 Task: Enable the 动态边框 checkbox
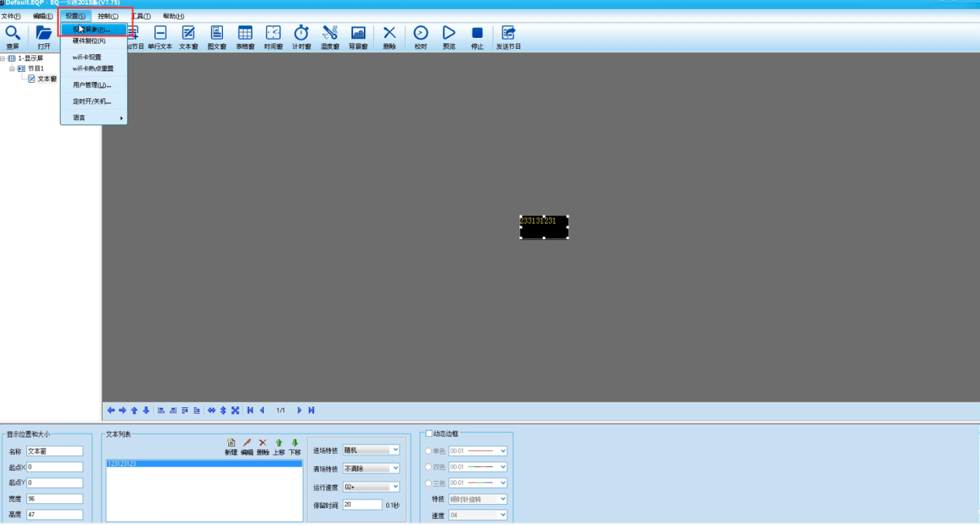(430, 434)
